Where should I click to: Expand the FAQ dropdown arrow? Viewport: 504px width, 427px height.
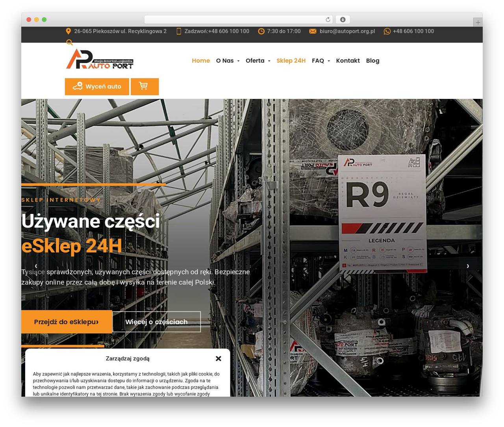[329, 61]
